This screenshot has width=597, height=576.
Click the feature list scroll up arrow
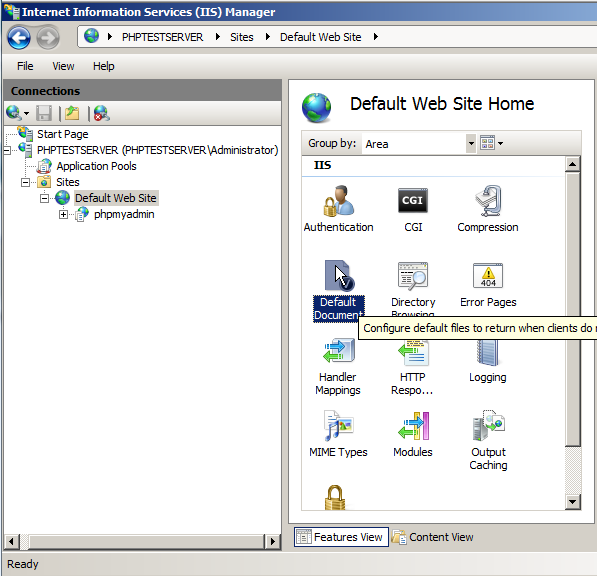pyautogui.click(x=572, y=164)
